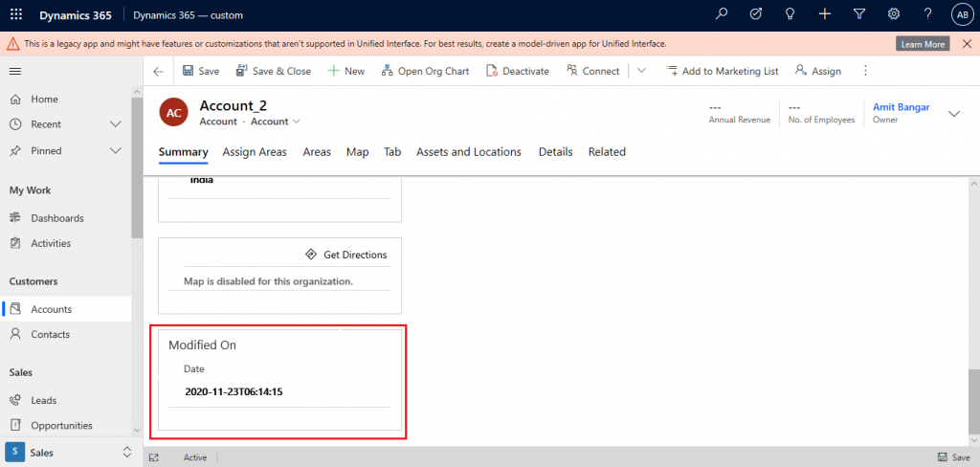Screen dimensions: 980x467
Task: Click the Learn More button
Action: pyautogui.click(x=923, y=44)
